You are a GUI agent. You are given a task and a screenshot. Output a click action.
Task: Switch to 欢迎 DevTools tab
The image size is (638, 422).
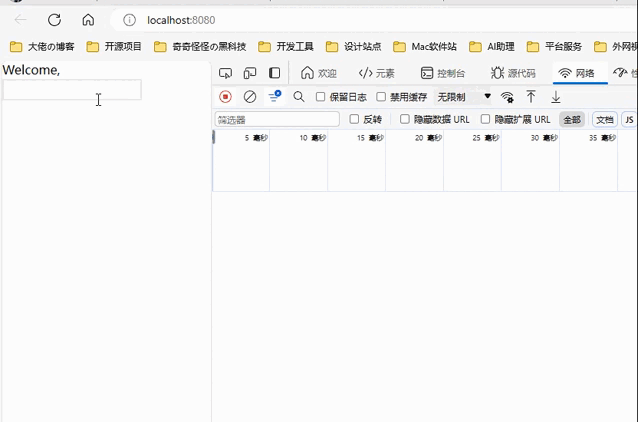tap(319, 73)
